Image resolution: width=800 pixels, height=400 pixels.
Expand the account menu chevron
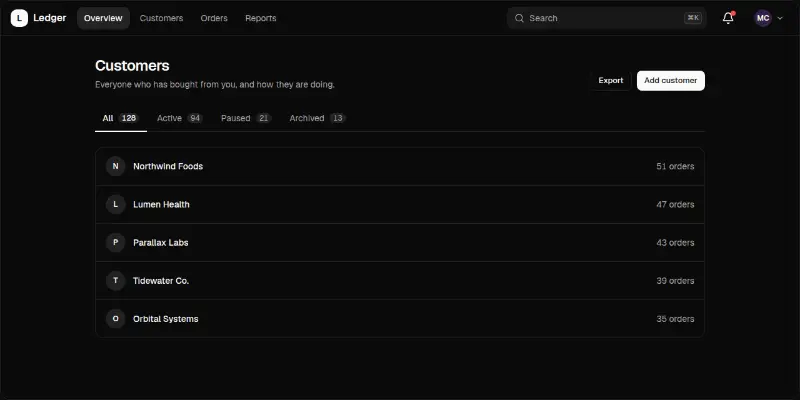coord(780,18)
